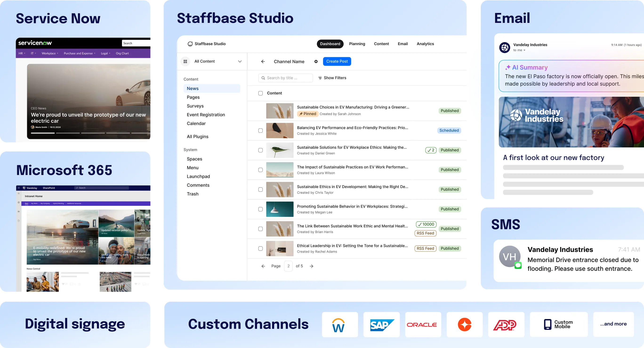Click the checkmark 10000 badge on Brian Harris post
The width and height of the screenshot is (644, 348).
pos(426,224)
